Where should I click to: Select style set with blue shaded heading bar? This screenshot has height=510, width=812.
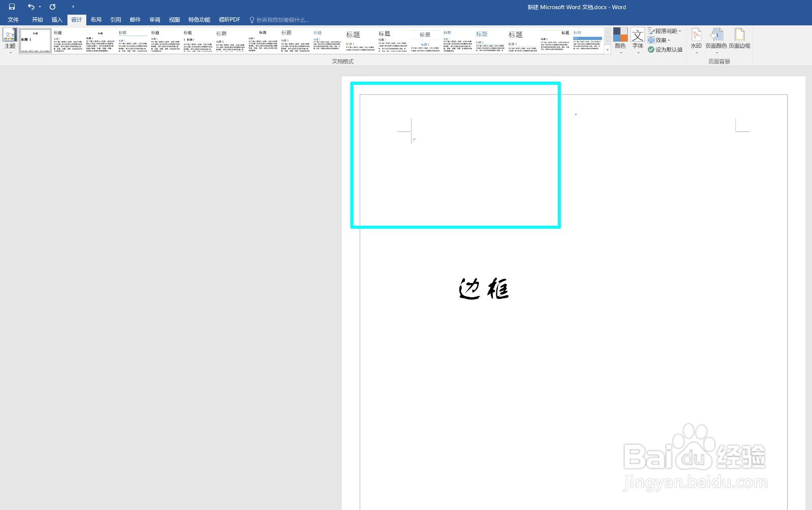click(587, 41)
